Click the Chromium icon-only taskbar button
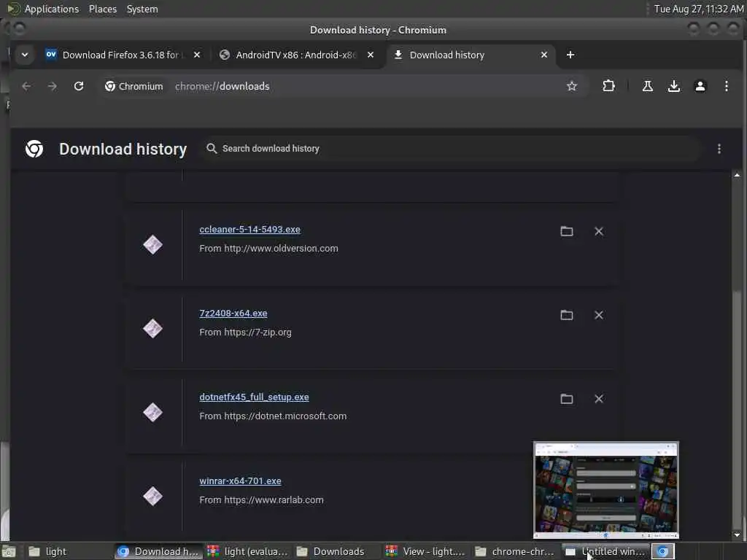747x560 pixels. (662, 551)
